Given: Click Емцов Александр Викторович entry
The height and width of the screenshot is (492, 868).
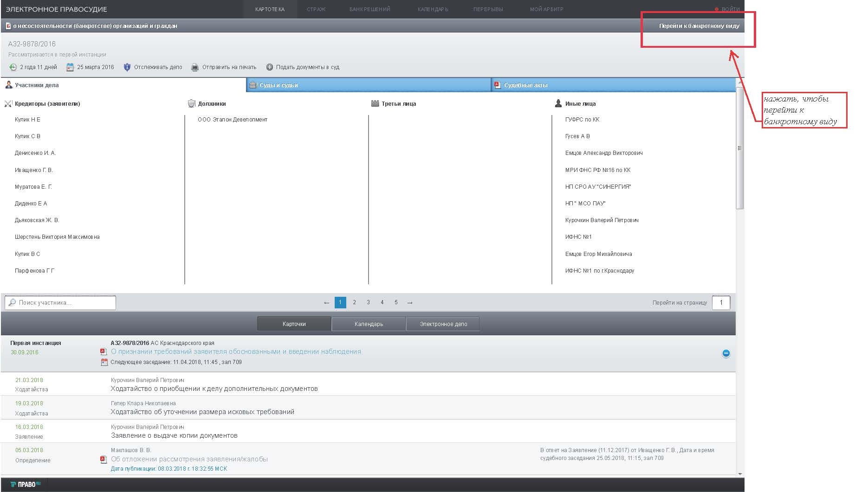Looking at the screenshot, I should click(x=604, y=153).
